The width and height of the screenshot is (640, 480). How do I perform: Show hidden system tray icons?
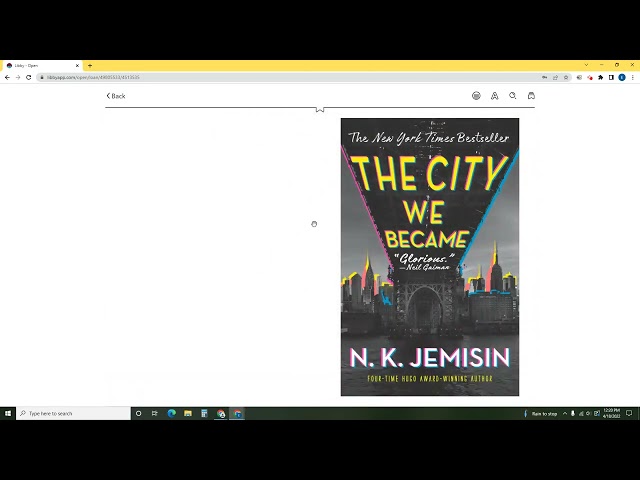coord(565,413)
